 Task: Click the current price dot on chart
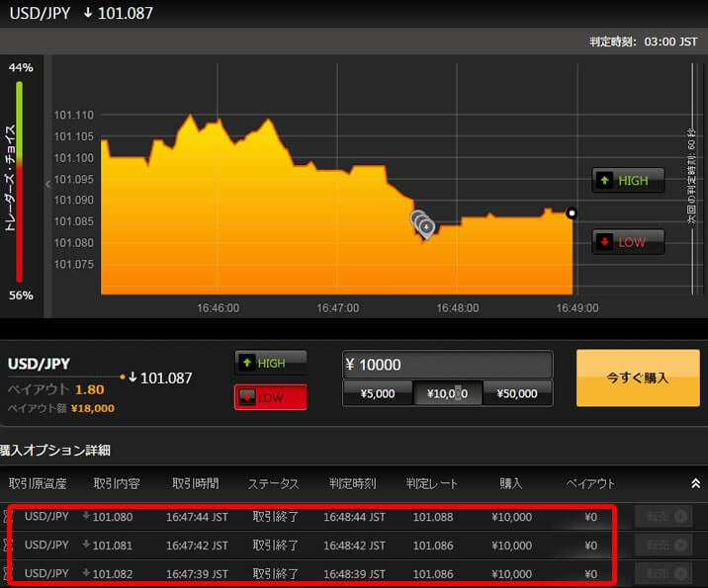(572, 213)
